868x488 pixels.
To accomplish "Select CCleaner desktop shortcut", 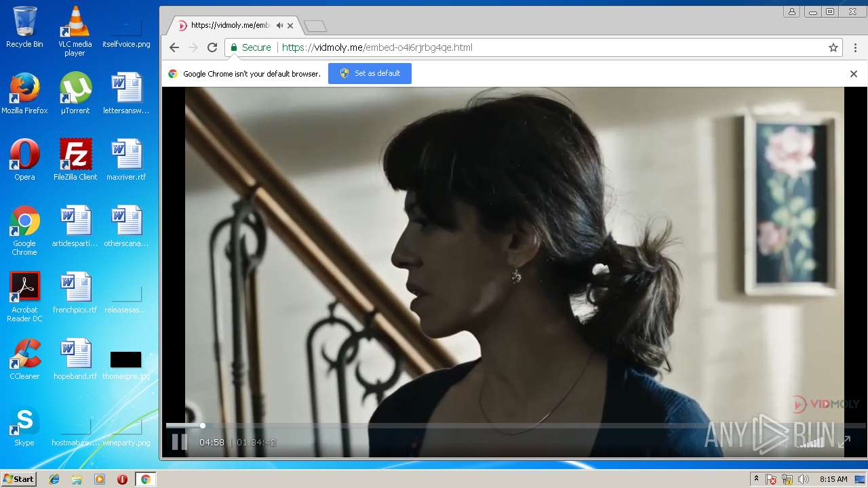I will 24,359.
